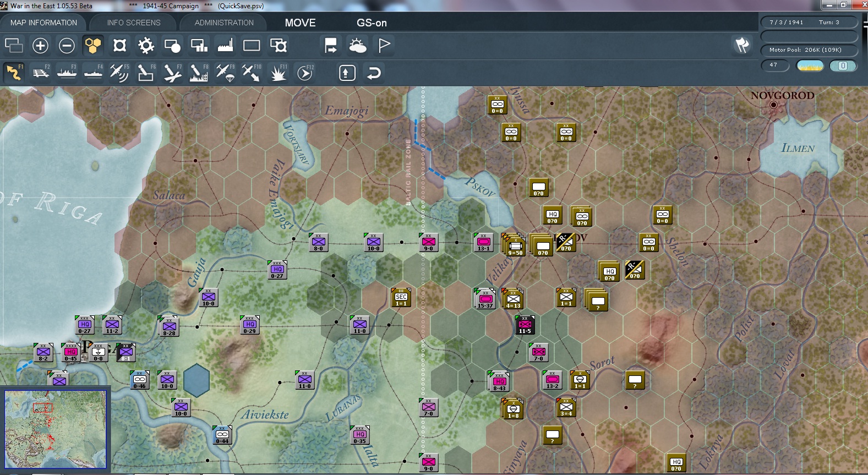Select the Soviet counter labeled 1=8
The width and height of the screenshot is (868, 475).
(512, 409)
